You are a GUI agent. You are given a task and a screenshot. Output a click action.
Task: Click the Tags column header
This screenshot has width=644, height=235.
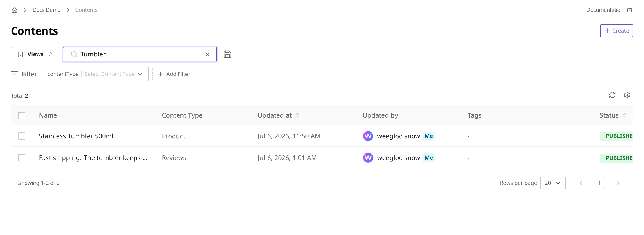pos(474,115)
